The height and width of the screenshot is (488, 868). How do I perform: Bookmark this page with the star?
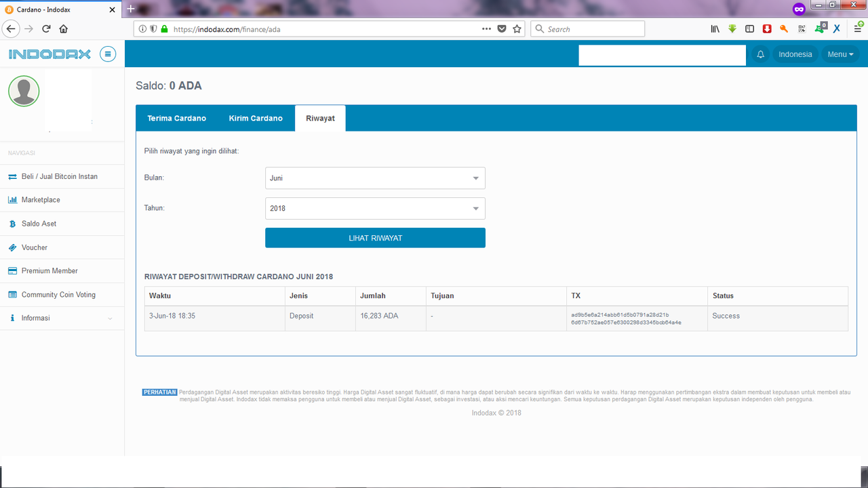[517, 29]
